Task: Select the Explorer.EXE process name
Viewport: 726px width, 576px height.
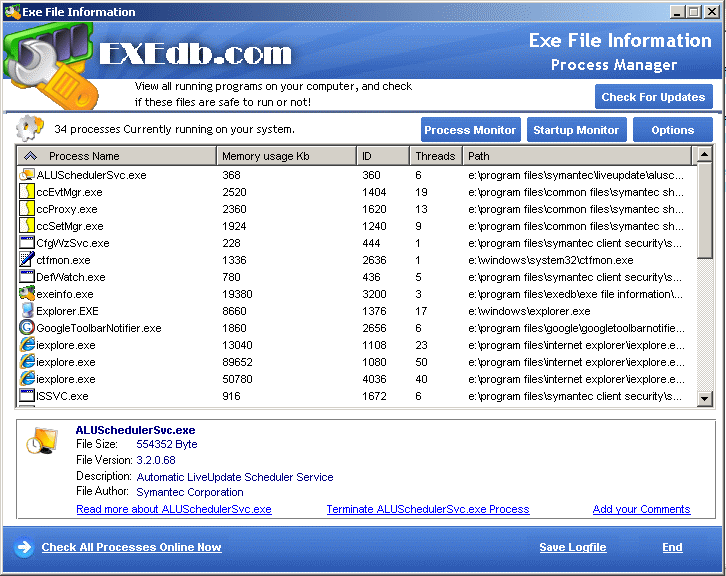Action: [x=67, y=311]
